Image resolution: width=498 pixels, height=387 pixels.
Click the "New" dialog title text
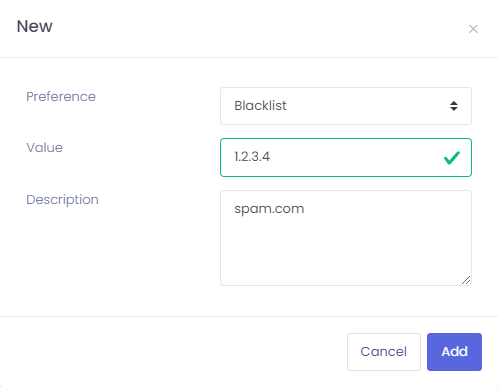(35, 26)
